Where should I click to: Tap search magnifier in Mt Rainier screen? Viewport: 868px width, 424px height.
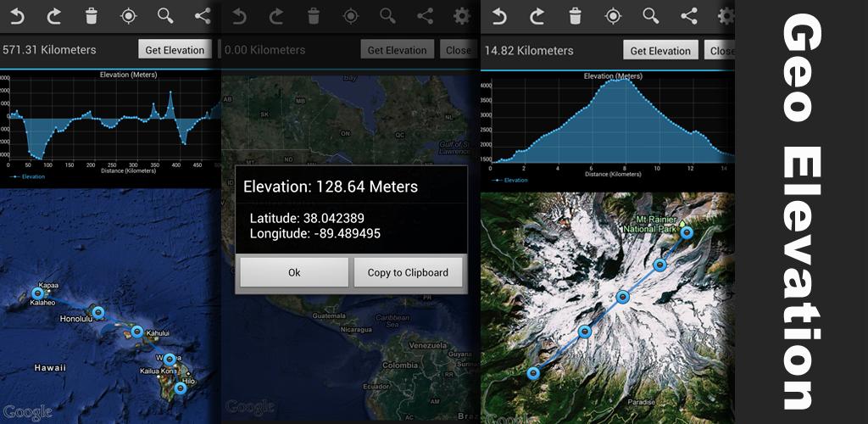[651, 16]
